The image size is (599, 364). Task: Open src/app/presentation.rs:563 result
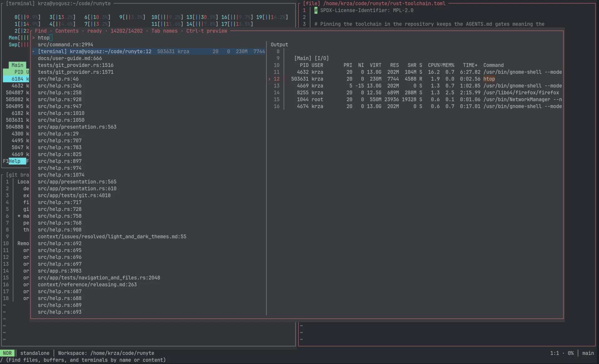[77, 127]
